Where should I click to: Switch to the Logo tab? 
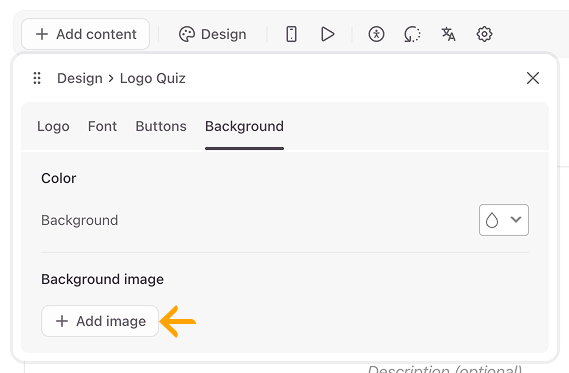(53, 126)
